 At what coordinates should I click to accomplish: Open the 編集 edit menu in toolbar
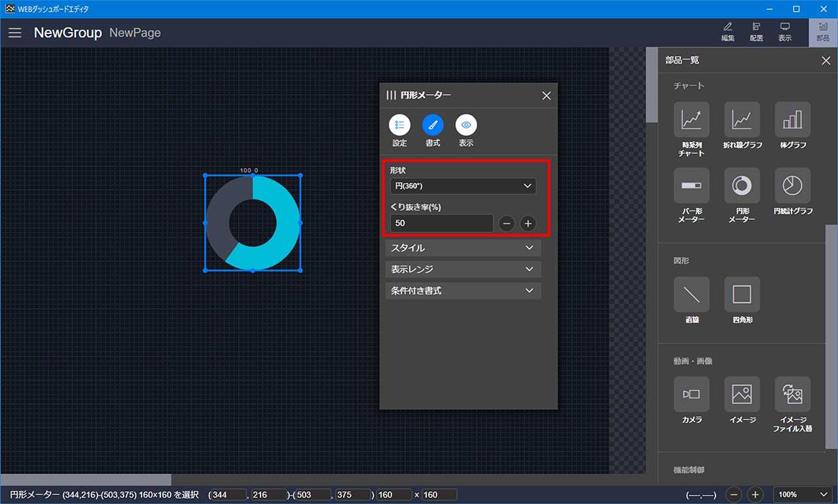[x=727, y=31]
